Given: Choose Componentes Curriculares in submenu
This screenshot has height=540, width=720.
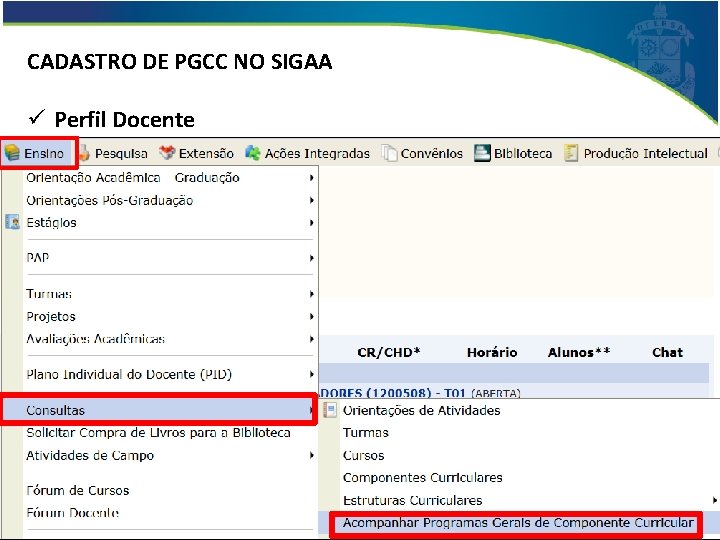Looking at the screenshot, I should click(422, 478).
